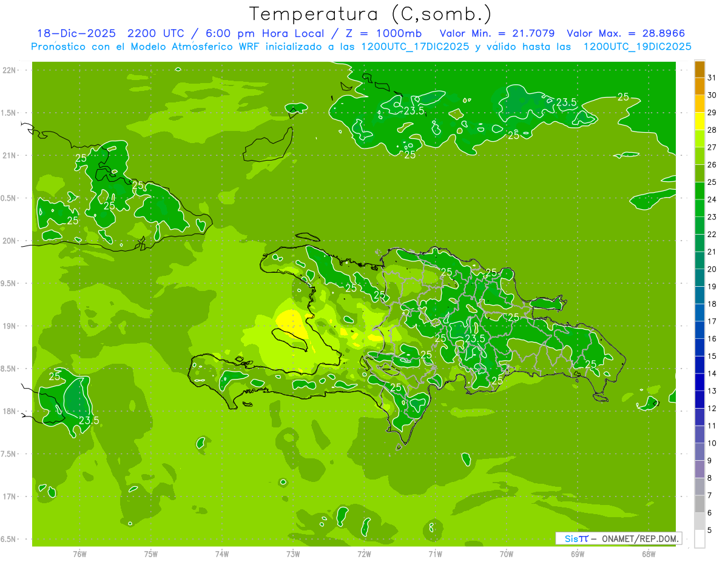Click the number 22 on the color scale
Screen dimensions: 728x562
point(712,234)
